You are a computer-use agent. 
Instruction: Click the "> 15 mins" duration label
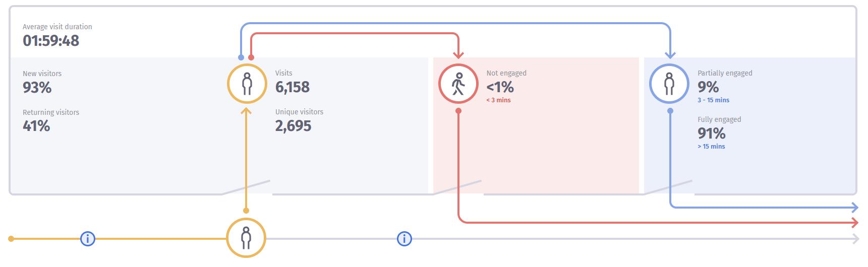(711, 147)
